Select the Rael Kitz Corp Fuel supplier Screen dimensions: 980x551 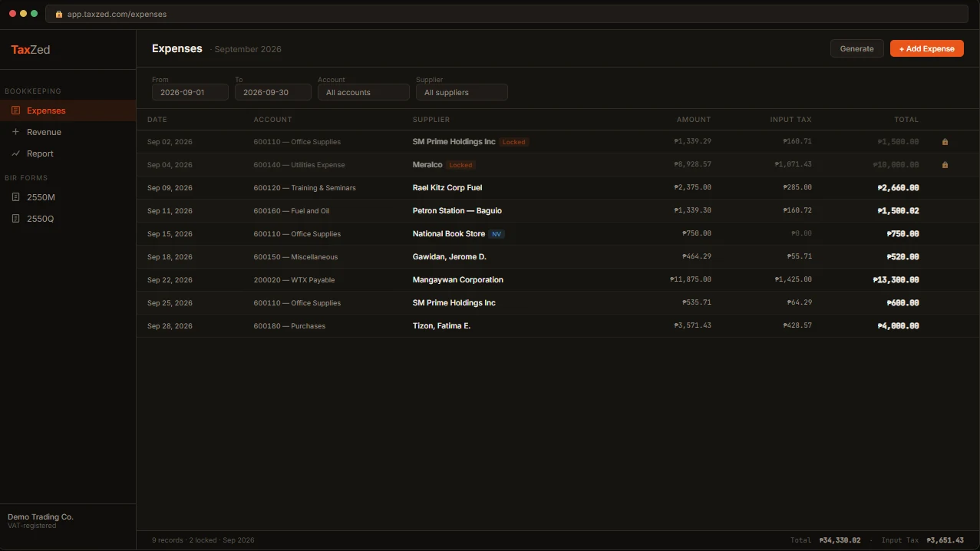coord(447,188)
